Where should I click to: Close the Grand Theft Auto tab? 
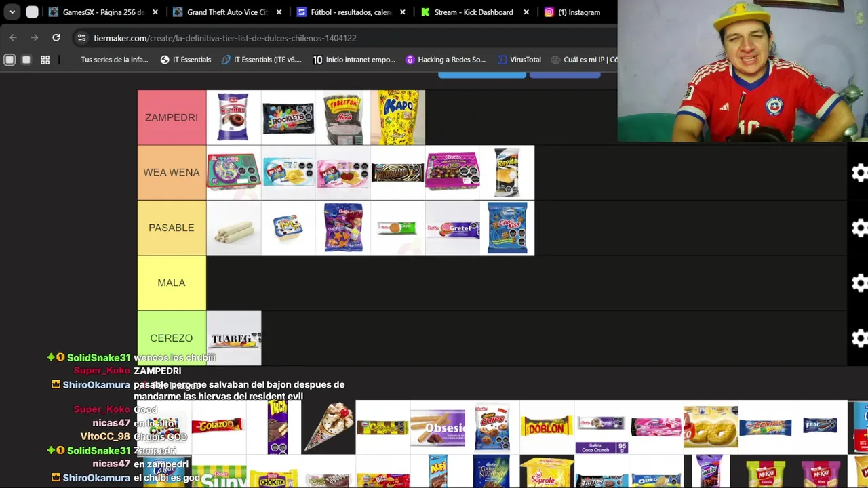(279, 12)
